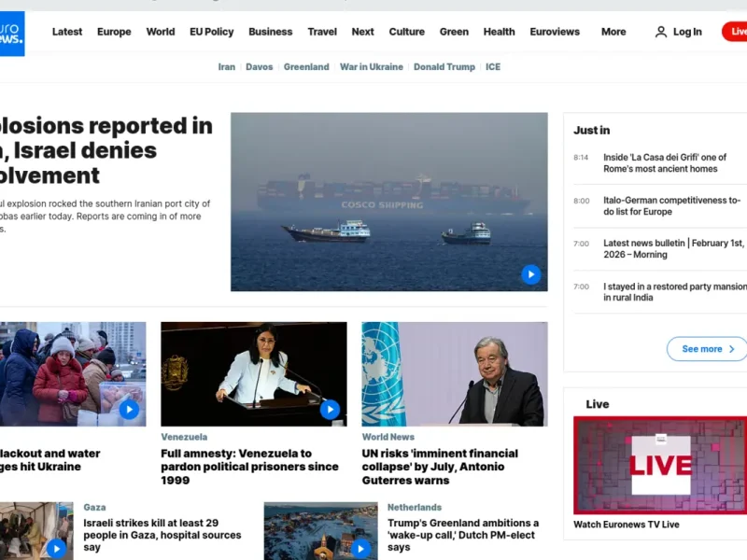Select the Europe menu item
The height and width of the screenshot is (560, 747).
coord(114,31)
